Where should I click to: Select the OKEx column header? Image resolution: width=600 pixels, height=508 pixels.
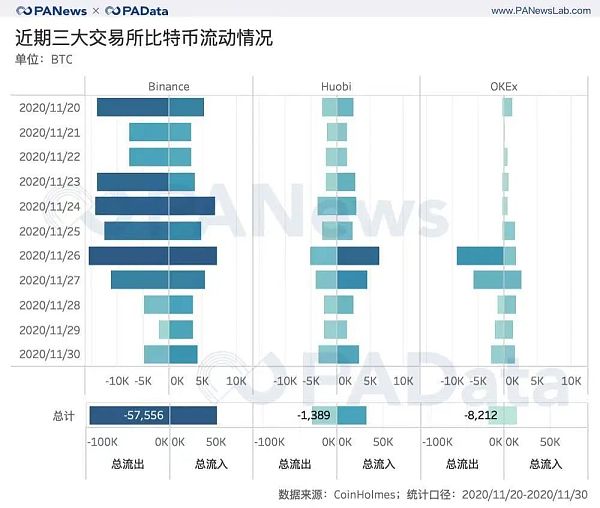click(504, 87)
